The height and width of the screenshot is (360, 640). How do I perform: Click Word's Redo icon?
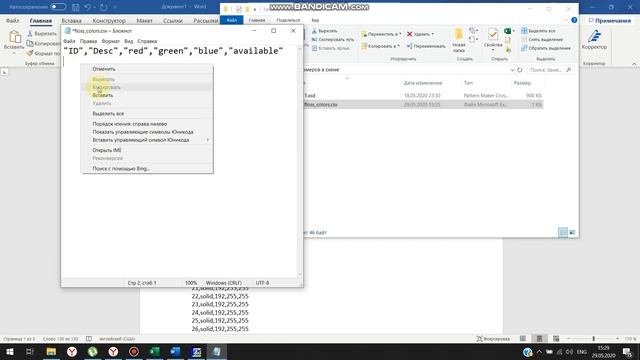point(104,7)
